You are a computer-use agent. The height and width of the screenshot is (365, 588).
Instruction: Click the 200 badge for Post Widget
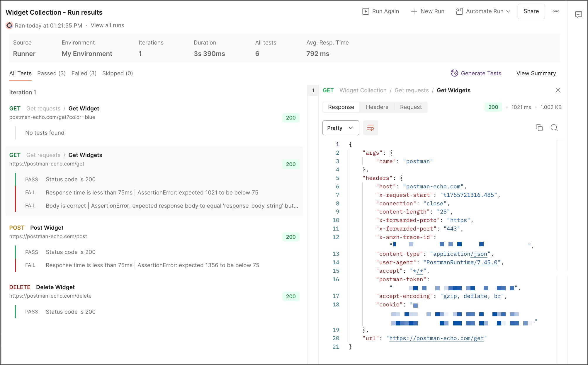coord(290,237)
